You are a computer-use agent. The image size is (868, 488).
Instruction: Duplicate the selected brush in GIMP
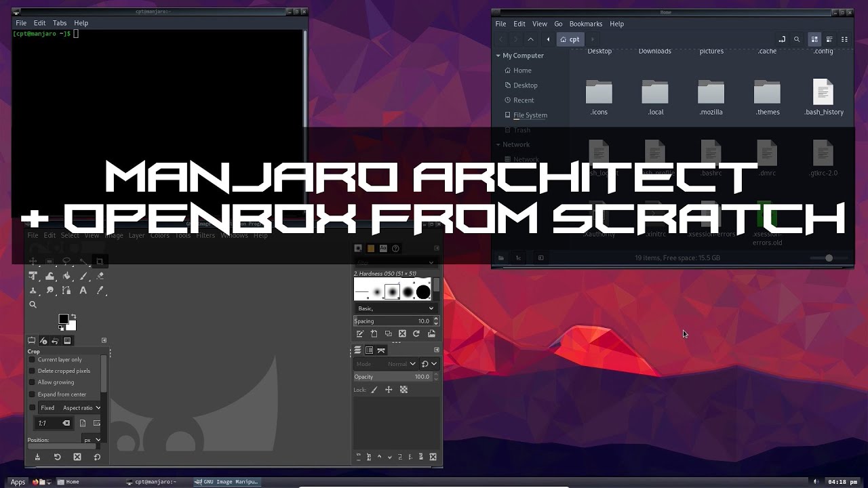(x=388, y=333)
